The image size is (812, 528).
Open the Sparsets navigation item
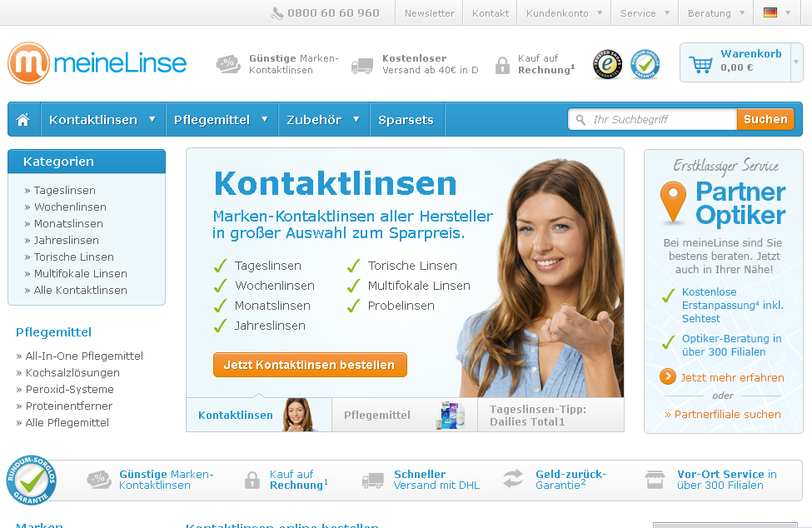[406, 120]
